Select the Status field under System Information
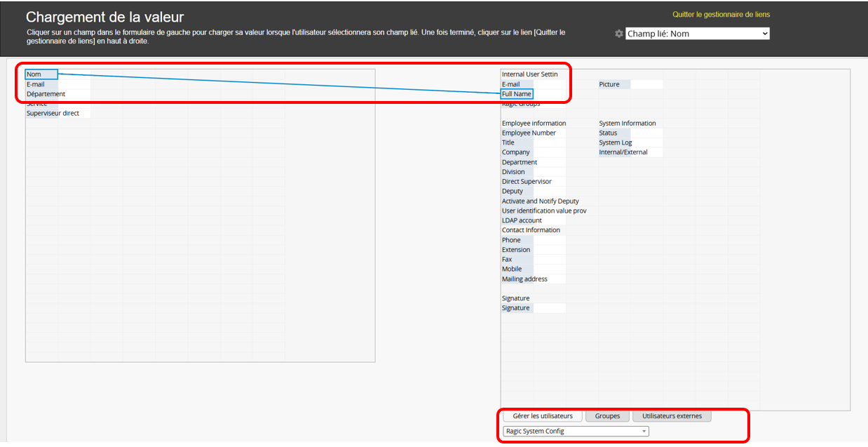The width and height of the screenshot is (868, 447). click(x=608, y=133)
